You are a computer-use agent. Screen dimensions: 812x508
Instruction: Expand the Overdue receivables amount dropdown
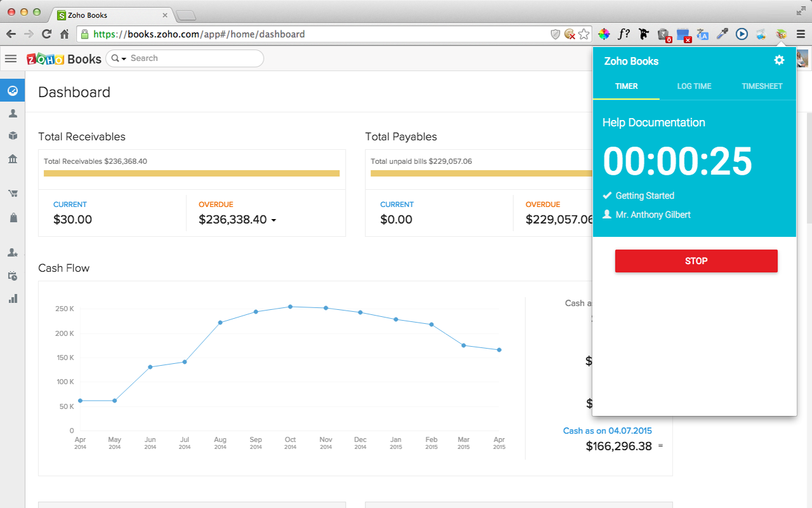point(273,220)
